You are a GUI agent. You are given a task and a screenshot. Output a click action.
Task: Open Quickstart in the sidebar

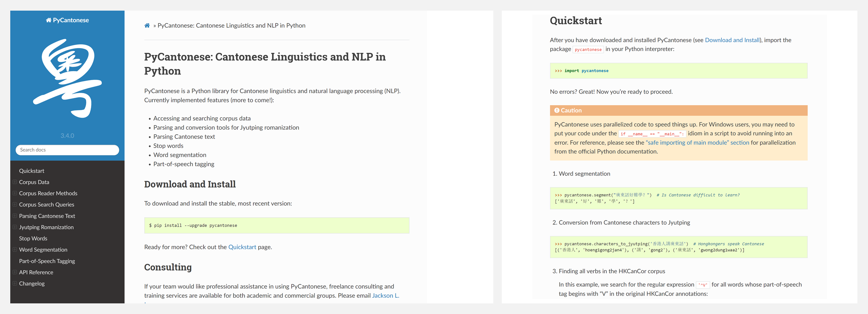pyautogui.click(x=32, y=171)
